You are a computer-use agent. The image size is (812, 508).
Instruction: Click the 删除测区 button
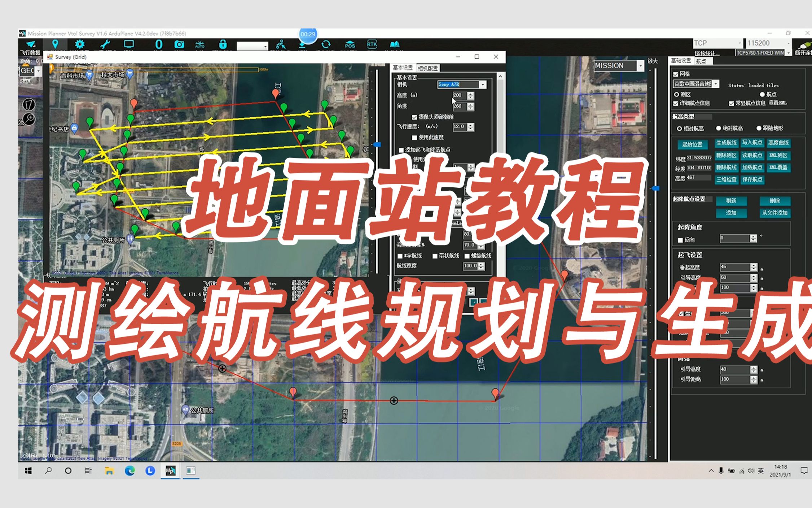pos(727,156)
